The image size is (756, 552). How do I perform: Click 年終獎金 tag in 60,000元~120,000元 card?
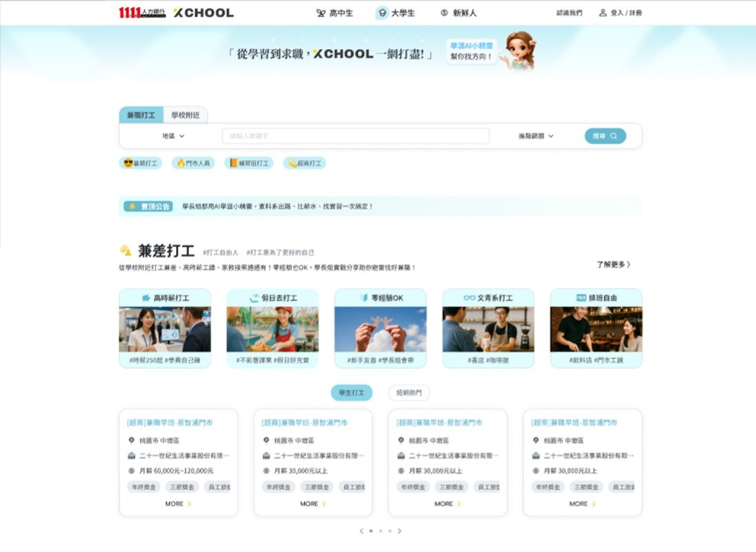[144, 487]
